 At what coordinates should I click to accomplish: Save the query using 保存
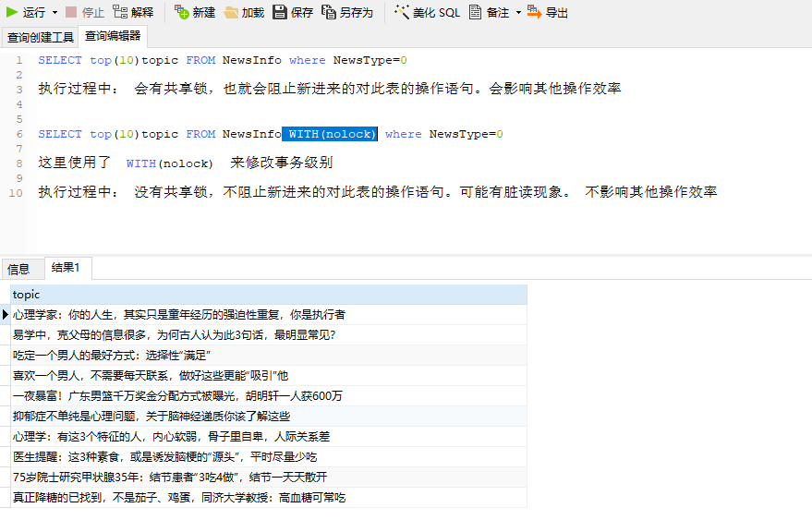(293, 12)
